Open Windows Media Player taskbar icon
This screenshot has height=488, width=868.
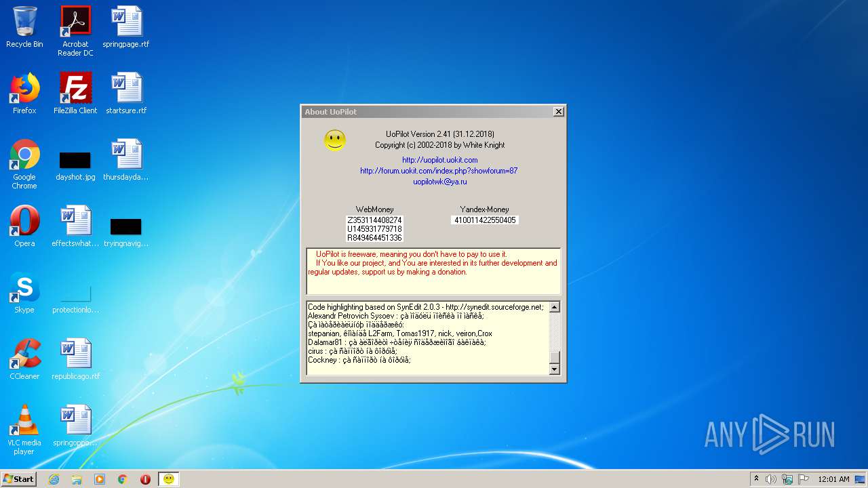pyautogui.click(x=100, y=479)
